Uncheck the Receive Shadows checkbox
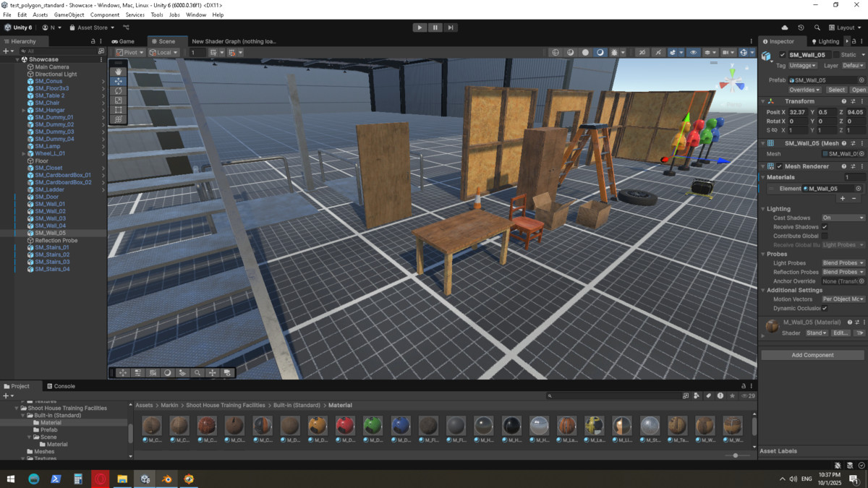The image size is (868, 488). click(x=825, y=227)
